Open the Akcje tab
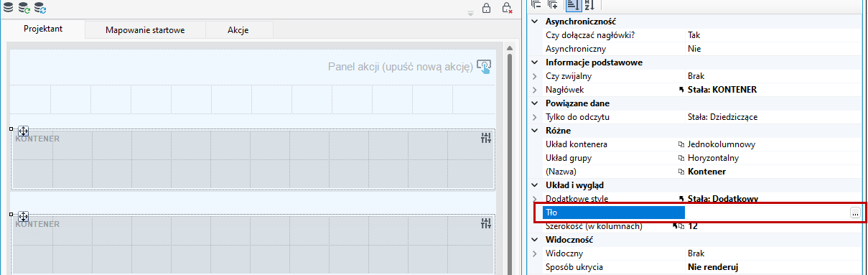The image size is (868, 275). coord(239,30)
